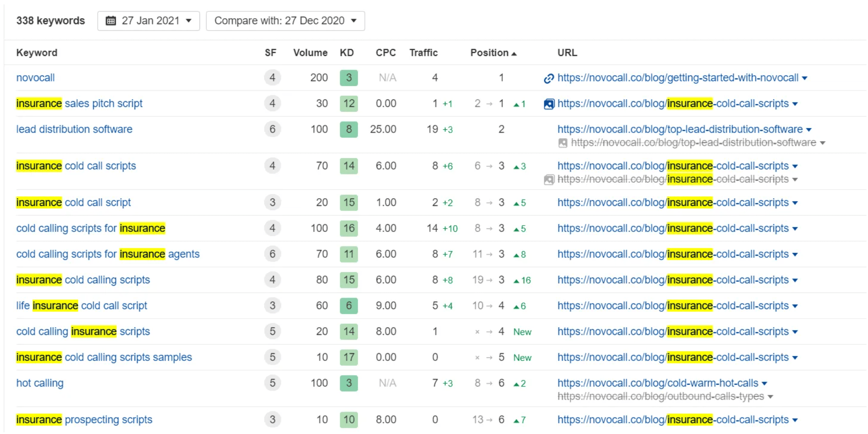This screenshot has height=434, width=868.
Task: Sort by the Volume column header
Action: click(310, 53)
